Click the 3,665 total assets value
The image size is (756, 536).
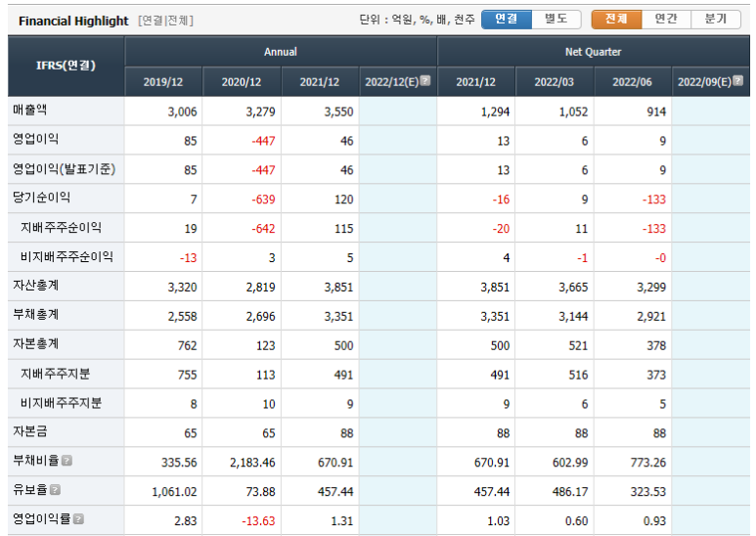[x=573, y=288]
